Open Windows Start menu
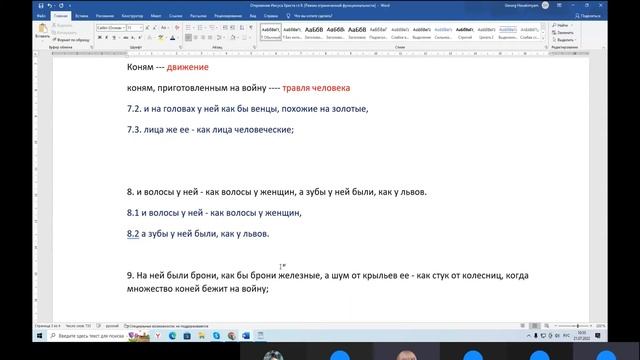 coord(40,336)
